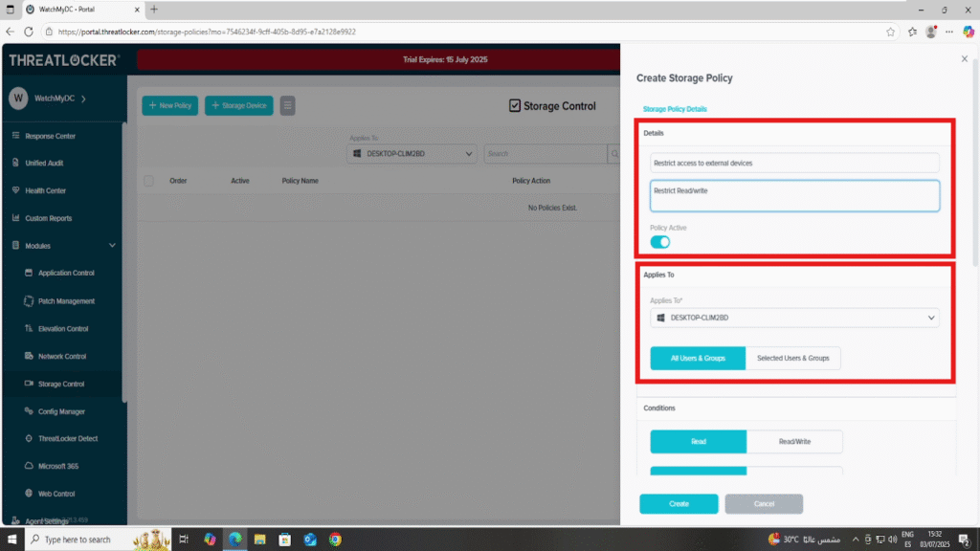Choose Read condition
Image resolution: width=980 pixels, height=551 pixels.
pos(698,442)
